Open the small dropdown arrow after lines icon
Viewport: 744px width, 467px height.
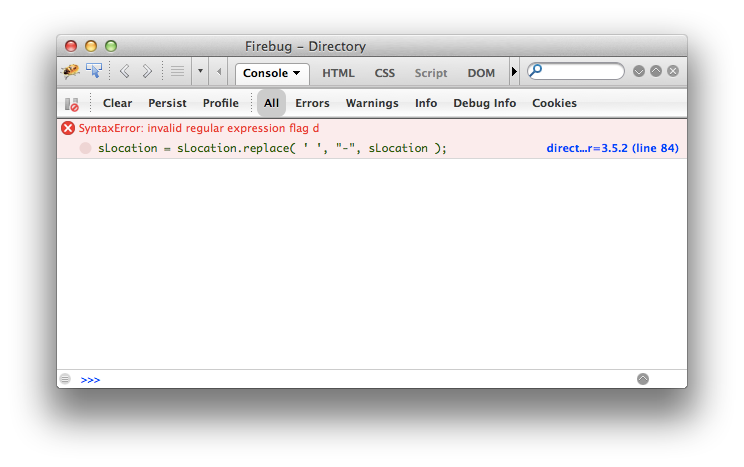200,71
